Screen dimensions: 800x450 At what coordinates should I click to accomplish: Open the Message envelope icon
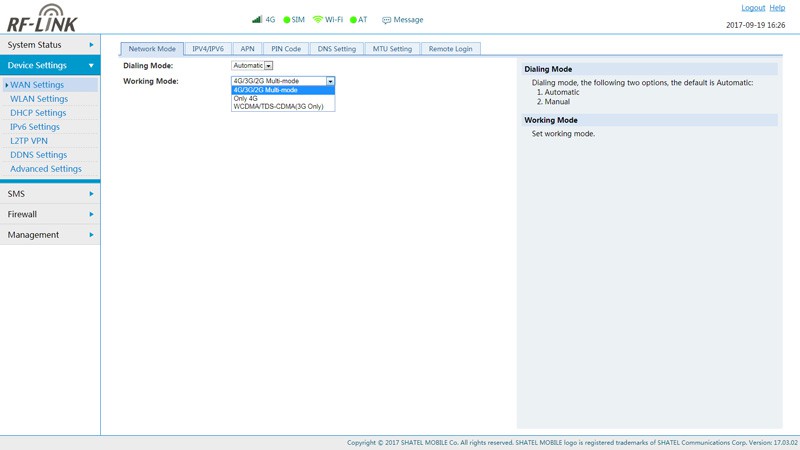click(x=386, y=20)
